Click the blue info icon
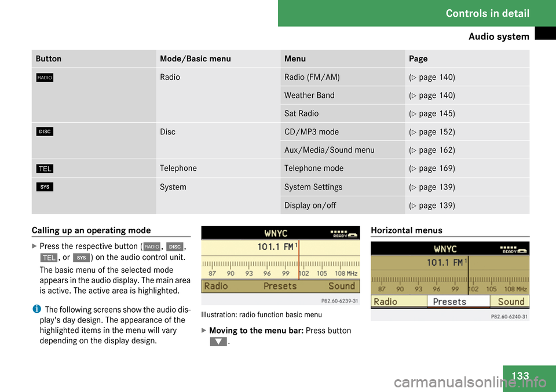The width and height of the screenshot is (556, 392). coord(36,309)
